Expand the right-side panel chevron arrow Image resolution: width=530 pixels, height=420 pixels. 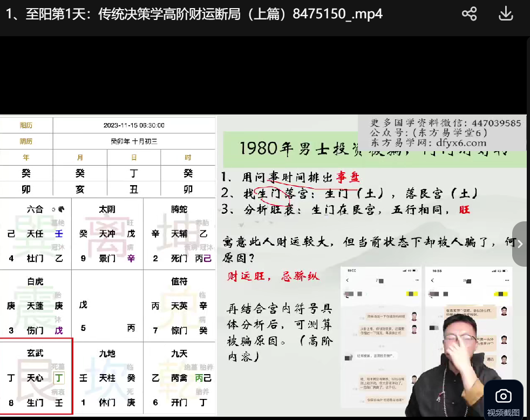(520, 244)
